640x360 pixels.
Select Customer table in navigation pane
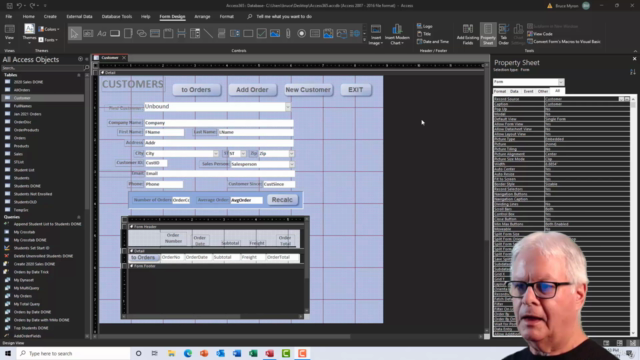[43, 98]
